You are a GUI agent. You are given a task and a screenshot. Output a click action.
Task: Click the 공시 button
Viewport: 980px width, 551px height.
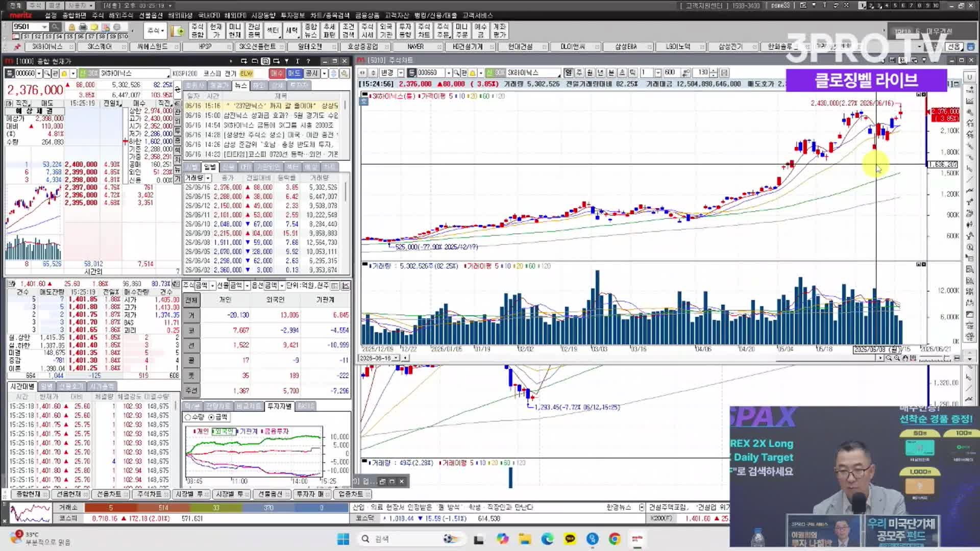tap(311, 73)
